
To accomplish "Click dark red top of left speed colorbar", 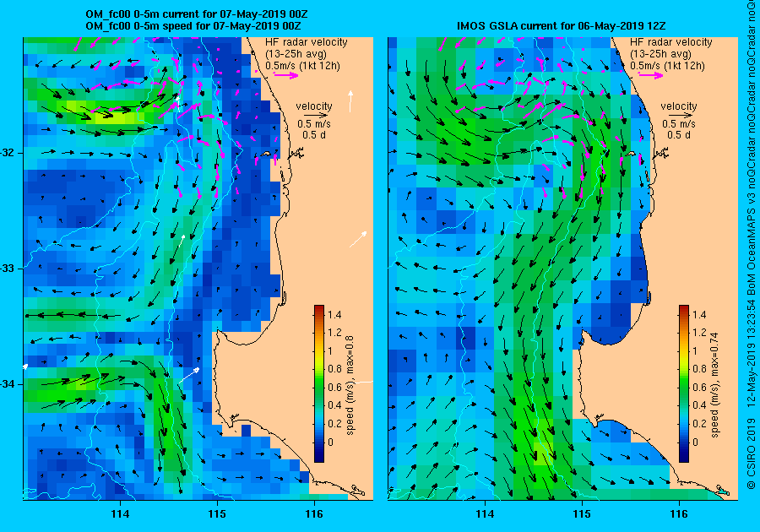I will (319, 308).
